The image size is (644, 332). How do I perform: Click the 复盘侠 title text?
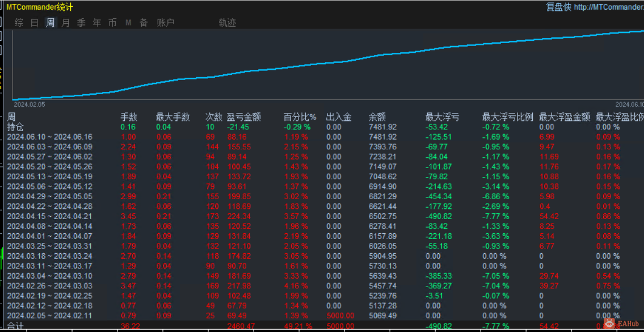pos(558,7)
